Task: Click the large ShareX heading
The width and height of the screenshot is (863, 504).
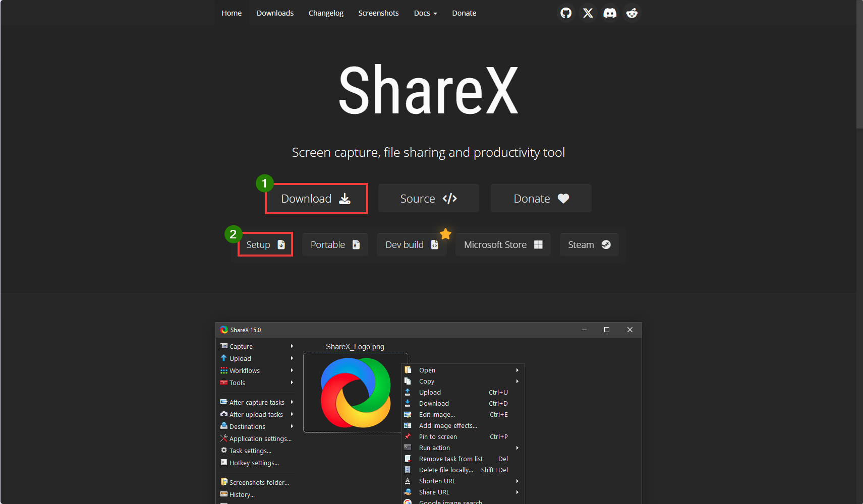Action: [x=428, y=90]
